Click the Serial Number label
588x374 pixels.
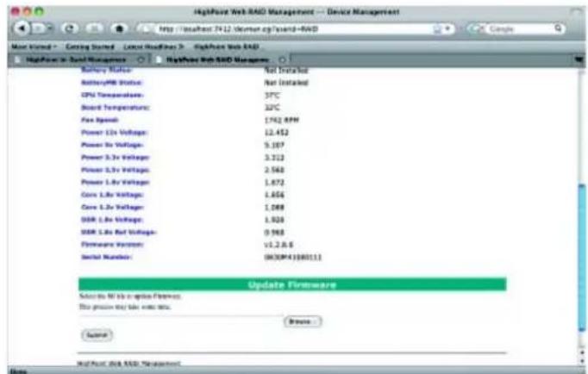pos(106,257)
